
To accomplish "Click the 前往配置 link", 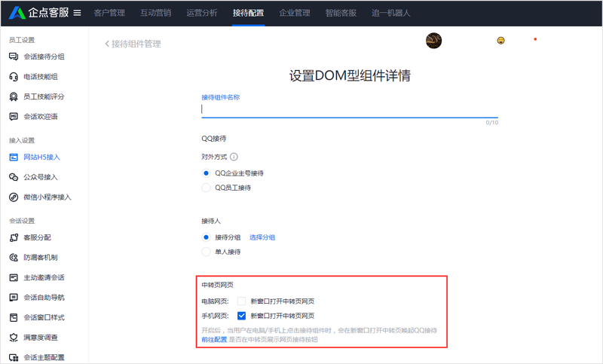I will pyautogui.click(x=214, y=340).
